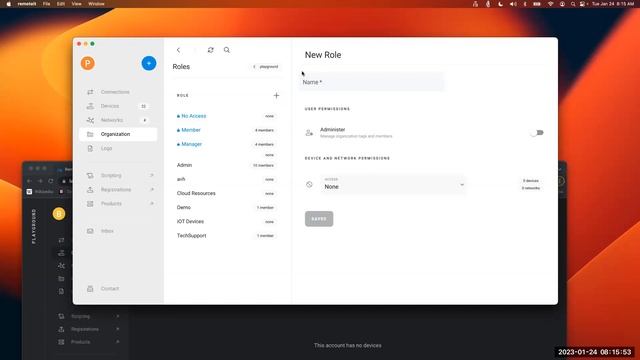Click the Connections sidebar icon
This screenshot has width=640, height=360.
point(90,92)
